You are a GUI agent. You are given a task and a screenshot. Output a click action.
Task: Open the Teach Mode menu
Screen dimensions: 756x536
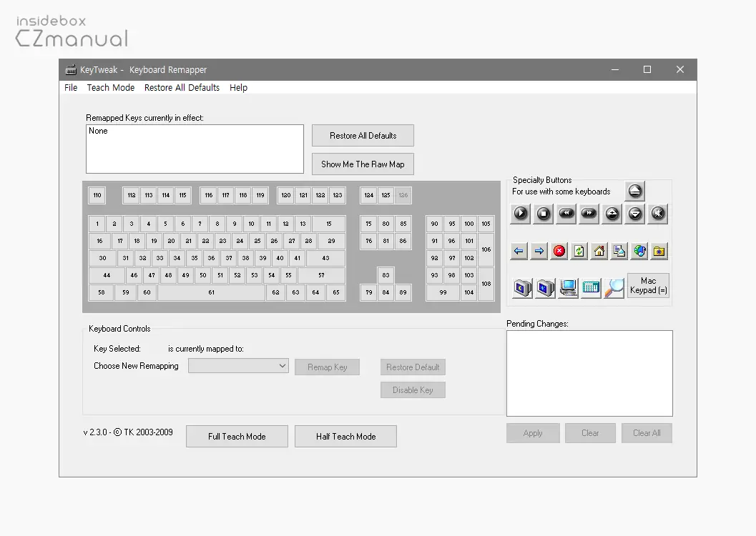coord(110,87)
